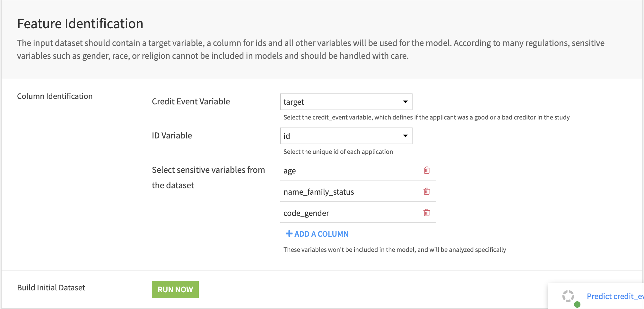Expand the ID Variable dropdown chevron
Viewport: 644px width, 309px height.
pyautogui.click(x=405, y=136)
